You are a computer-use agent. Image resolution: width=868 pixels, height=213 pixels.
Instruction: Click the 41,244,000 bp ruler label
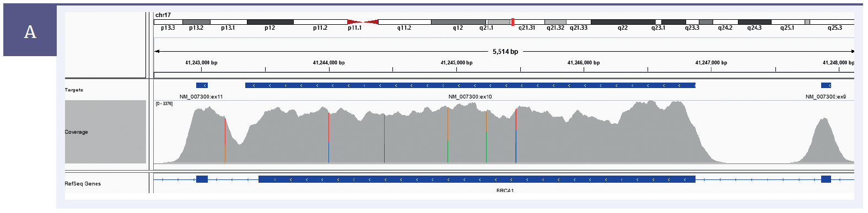[329, 63]
